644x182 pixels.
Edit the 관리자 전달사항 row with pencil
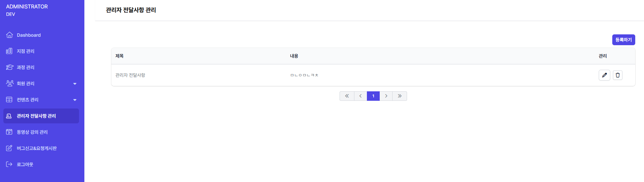[604, 75]
